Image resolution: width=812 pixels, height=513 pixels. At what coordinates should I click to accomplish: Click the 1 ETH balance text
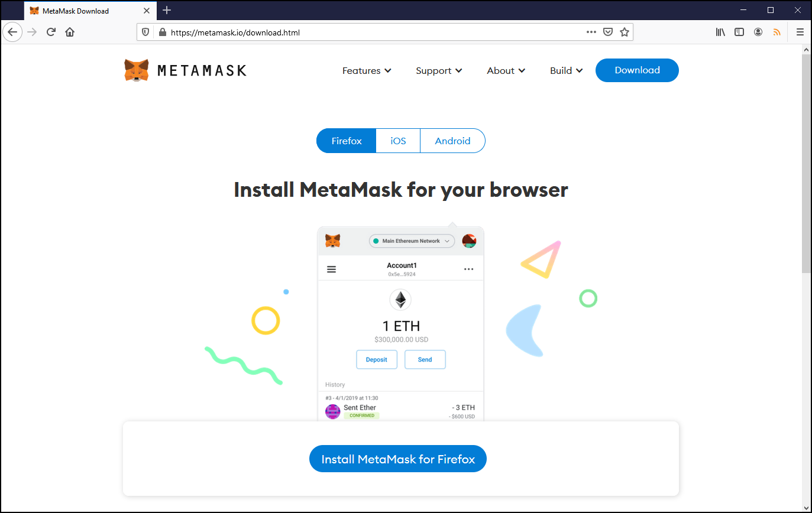401,326
